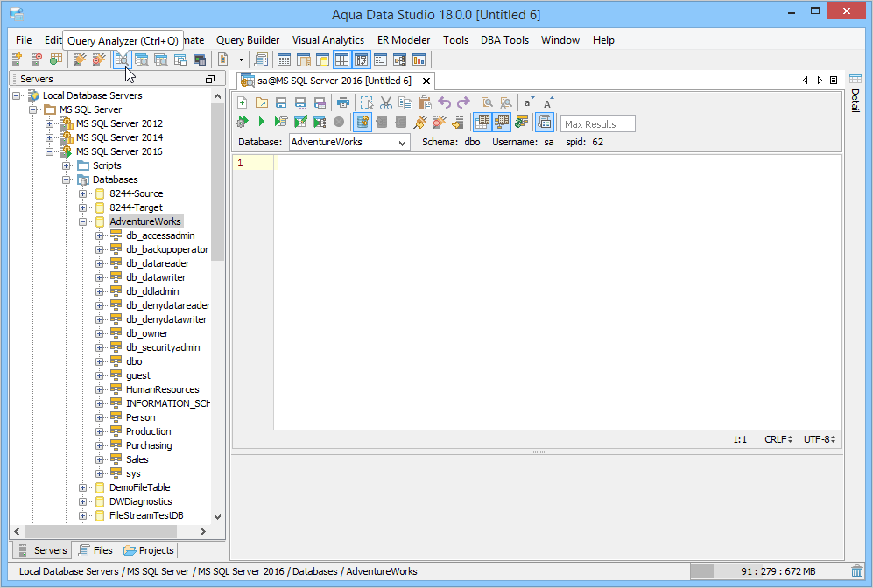
Task: Run garbage collection with the trash icon
Action: pos(857,571)
